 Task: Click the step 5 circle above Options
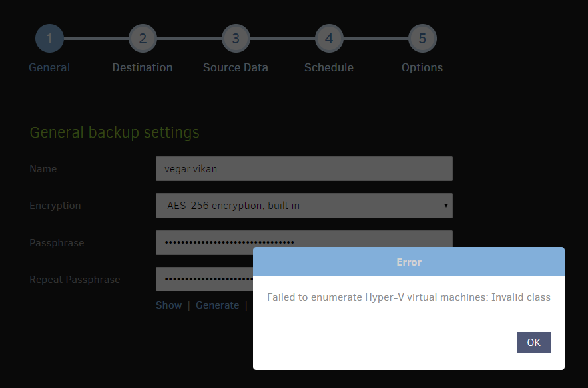pos(422,38)
